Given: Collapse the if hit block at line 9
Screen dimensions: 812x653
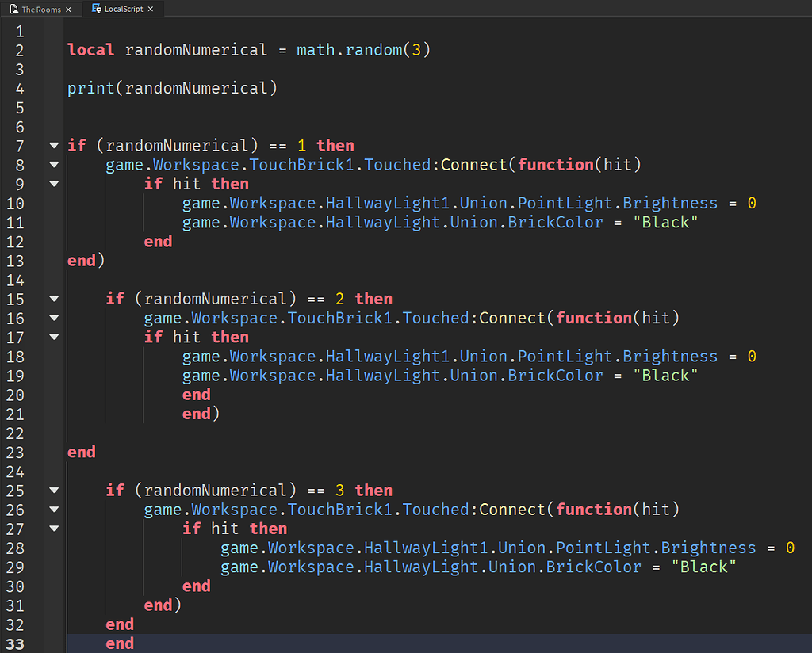Looking at the screenshot, I should (x=53, y=184).
